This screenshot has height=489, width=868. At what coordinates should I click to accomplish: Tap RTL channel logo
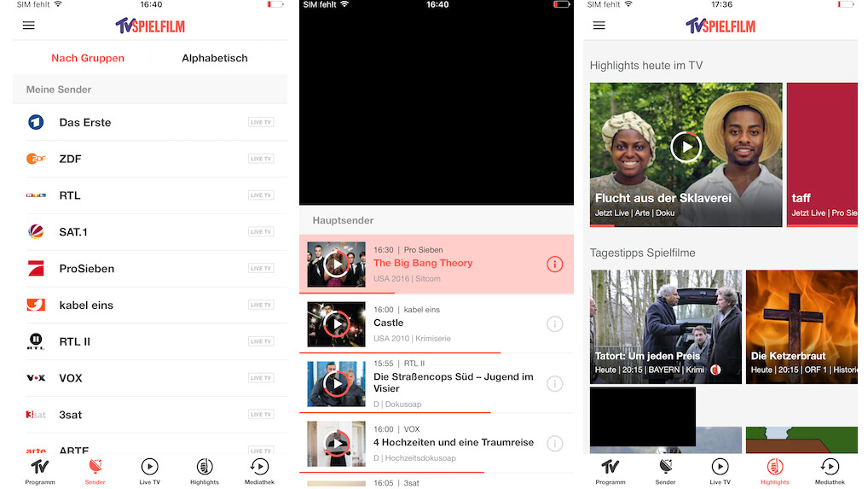(x=36, y=195)
